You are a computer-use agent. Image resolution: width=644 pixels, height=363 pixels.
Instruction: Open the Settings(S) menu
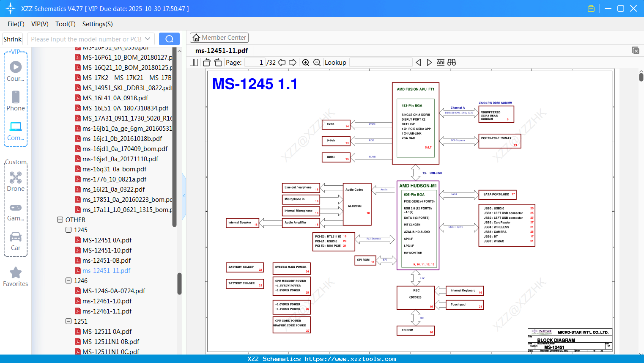(98, 24)
